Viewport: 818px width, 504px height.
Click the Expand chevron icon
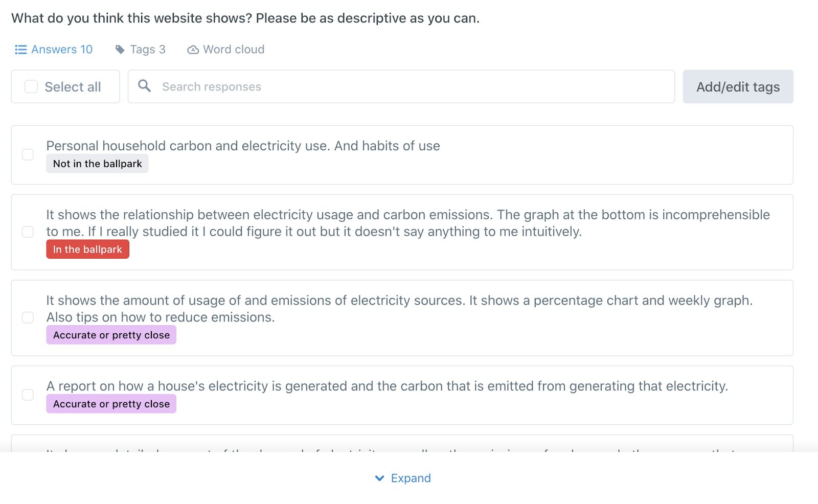[x=379, y=478]
